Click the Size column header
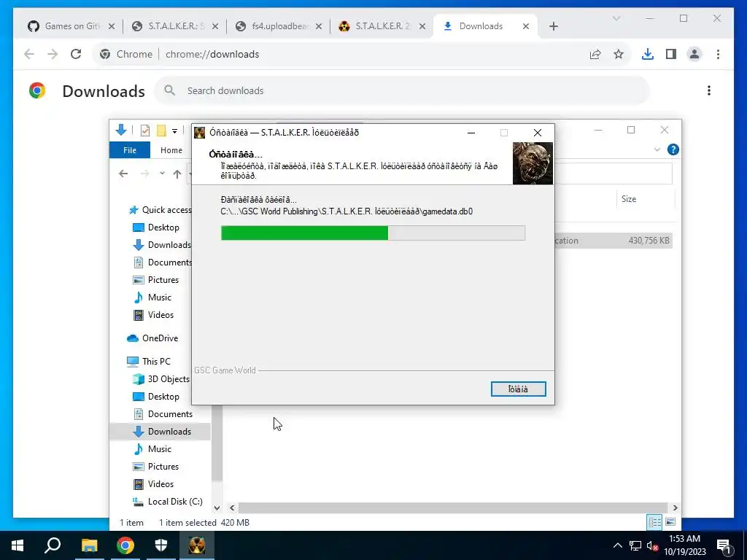Viewport: 747px width, 560px height. click(x=629, y=199)
